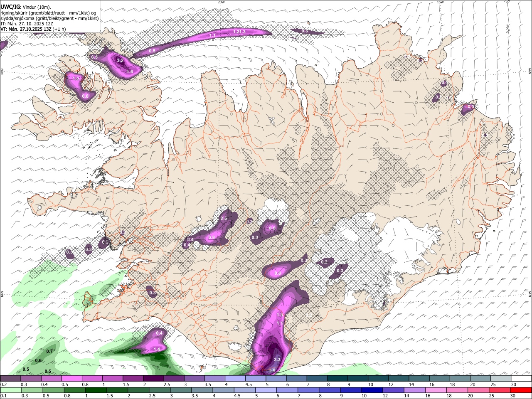
Task: Click the 30 label on the top snow legend row
Action: 514,384
